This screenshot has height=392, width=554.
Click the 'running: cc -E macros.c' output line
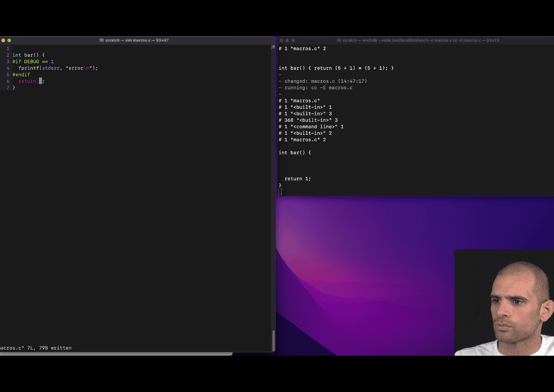tap(318, 88)
